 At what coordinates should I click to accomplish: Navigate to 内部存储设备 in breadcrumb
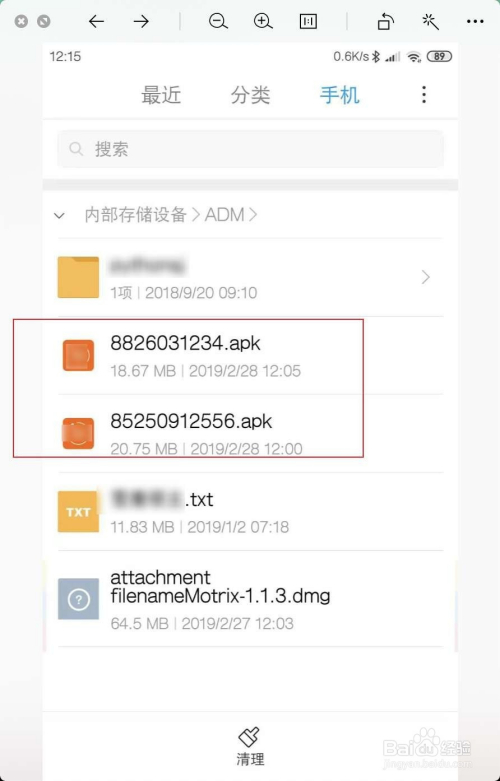coord(135,215)
